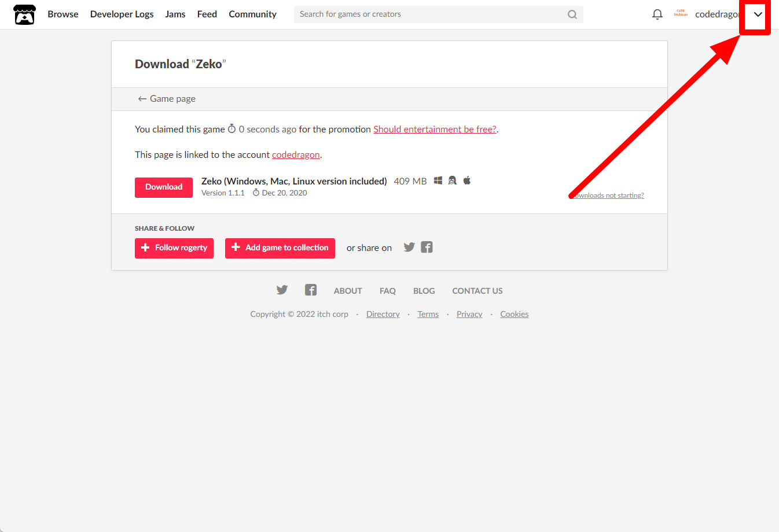Open CONTACT US footer link
Image resolution: width=779 pixels, height=532 pixels.
coord(477,291)
